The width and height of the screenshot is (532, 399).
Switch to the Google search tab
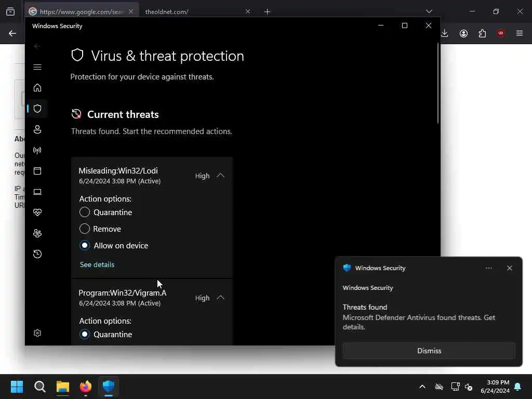click(82, 11)
